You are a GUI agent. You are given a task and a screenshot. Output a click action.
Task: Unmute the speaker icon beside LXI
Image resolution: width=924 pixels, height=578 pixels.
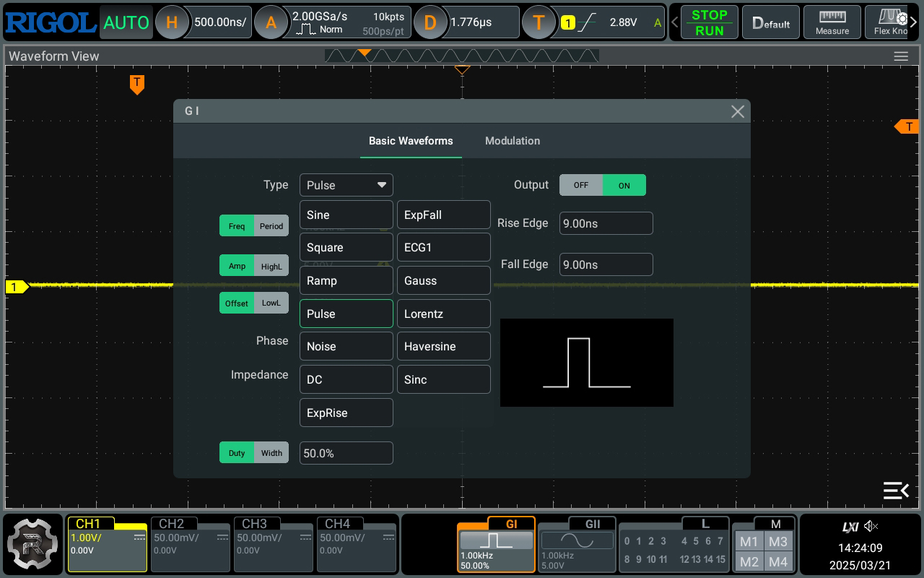[871, 526]
